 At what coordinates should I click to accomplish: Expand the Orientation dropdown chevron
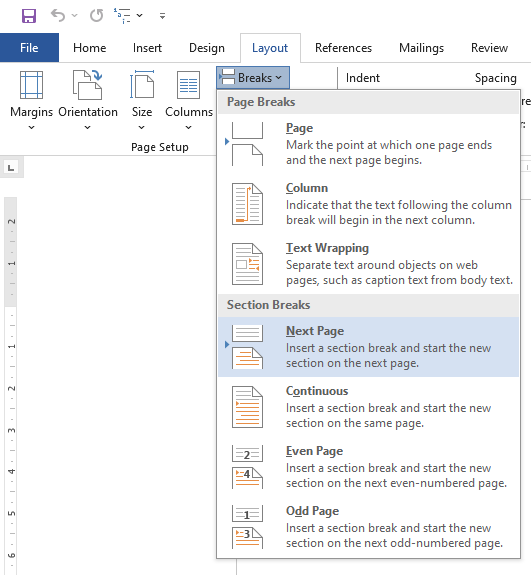coord(87,128)
